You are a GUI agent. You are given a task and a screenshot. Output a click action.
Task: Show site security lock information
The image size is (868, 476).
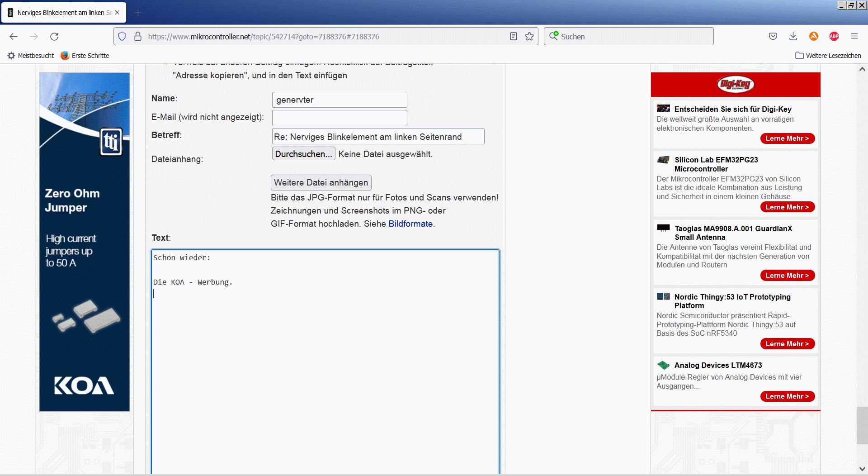(138, 37)
